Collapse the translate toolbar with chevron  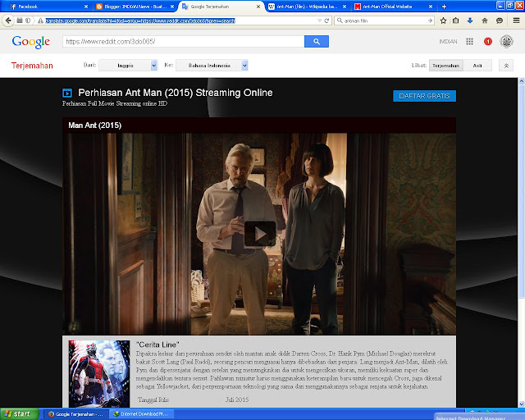pyautogui.click(x=506, y=65)
